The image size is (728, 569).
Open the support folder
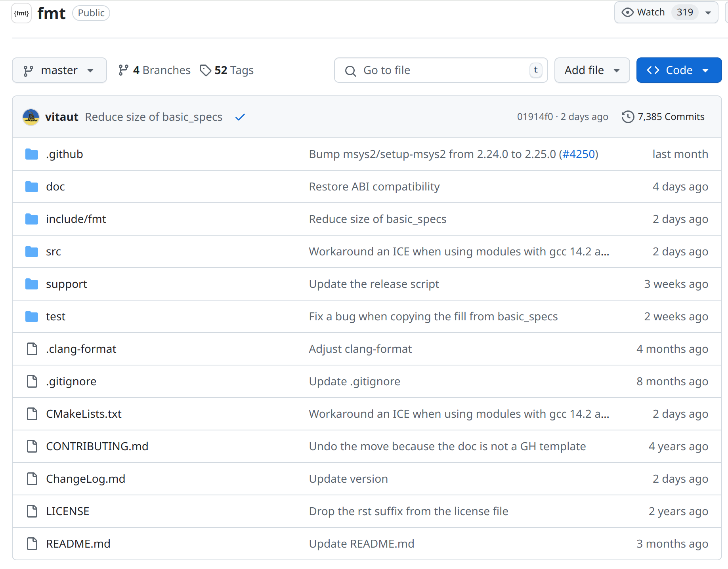tap(67, 284)
